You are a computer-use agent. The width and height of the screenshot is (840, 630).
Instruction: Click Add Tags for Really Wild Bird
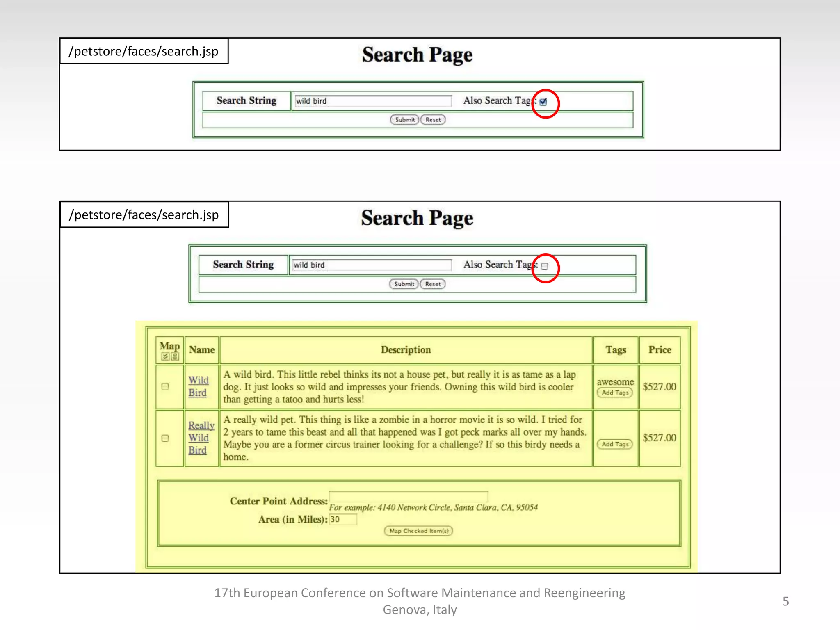pyautogui.click(x=615, y=444)
